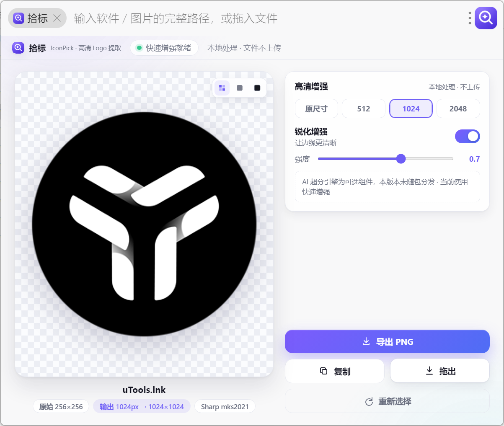Click the 拖出 drag-out button

[x=440, y=371]
